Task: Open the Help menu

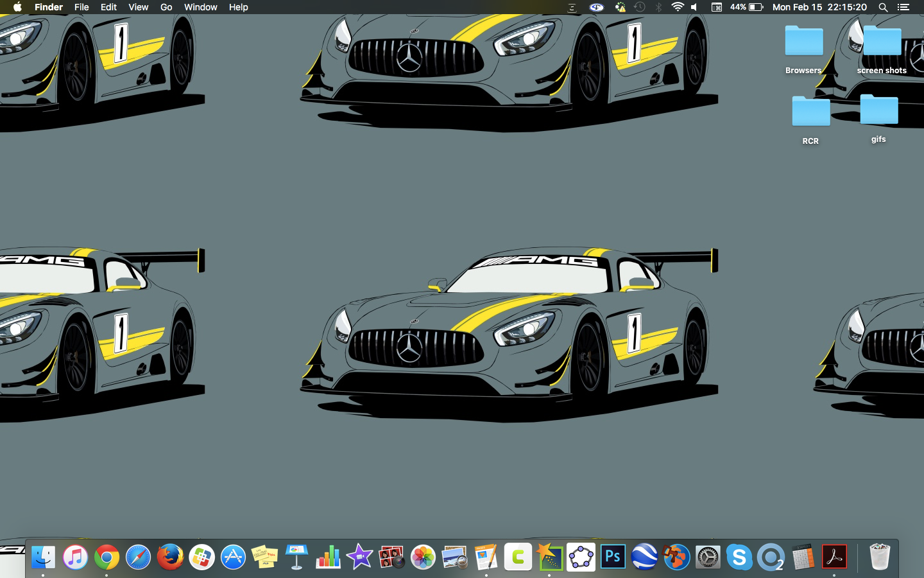Action: pyautogui.click(x=238, y=7)
